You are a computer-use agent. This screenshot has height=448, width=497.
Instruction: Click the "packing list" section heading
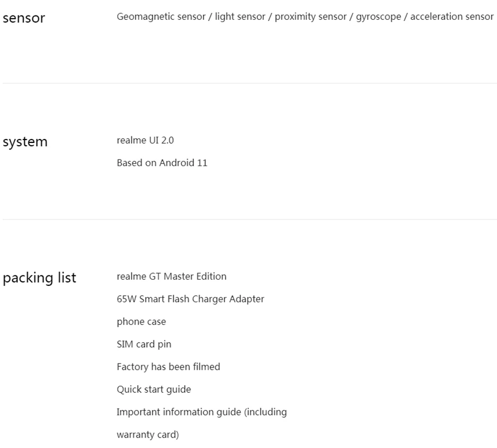click(40, 278)
